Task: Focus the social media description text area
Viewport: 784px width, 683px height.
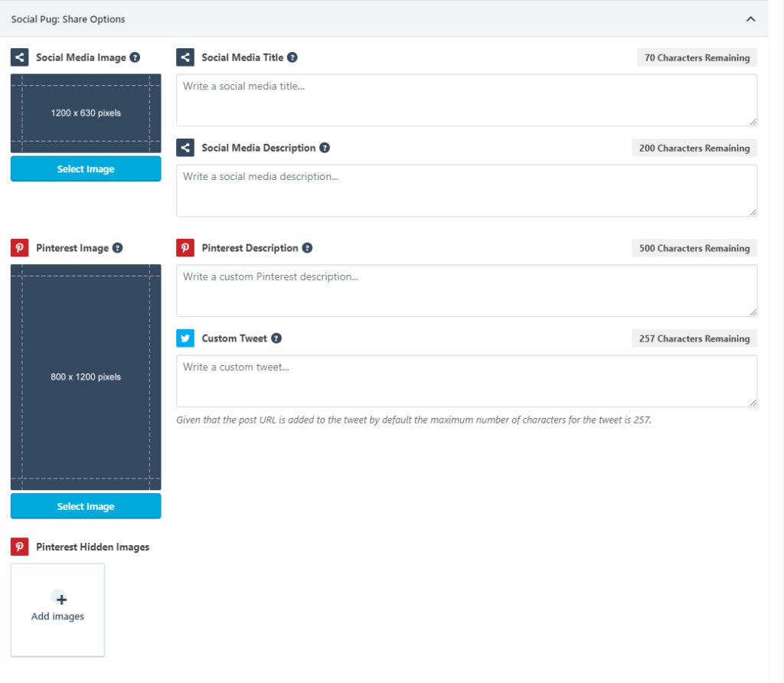Action: [x=466, y=191]
